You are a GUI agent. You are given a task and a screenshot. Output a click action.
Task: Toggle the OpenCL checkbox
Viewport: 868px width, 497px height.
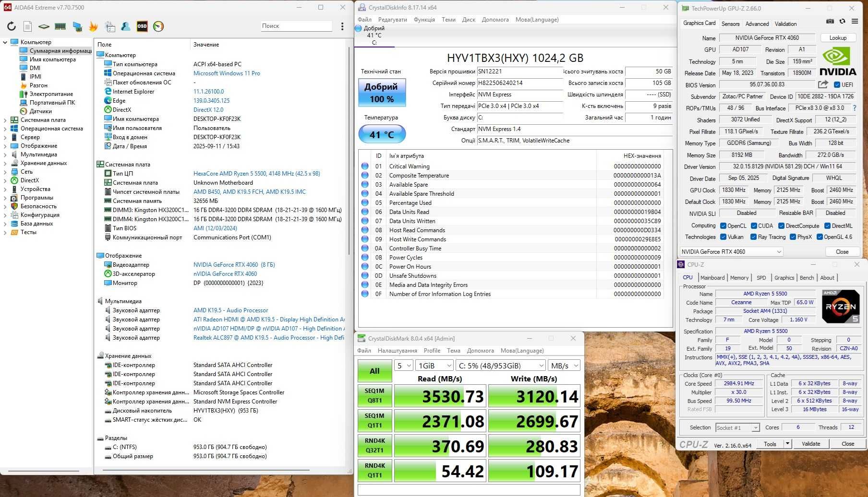tap(723, 226)
